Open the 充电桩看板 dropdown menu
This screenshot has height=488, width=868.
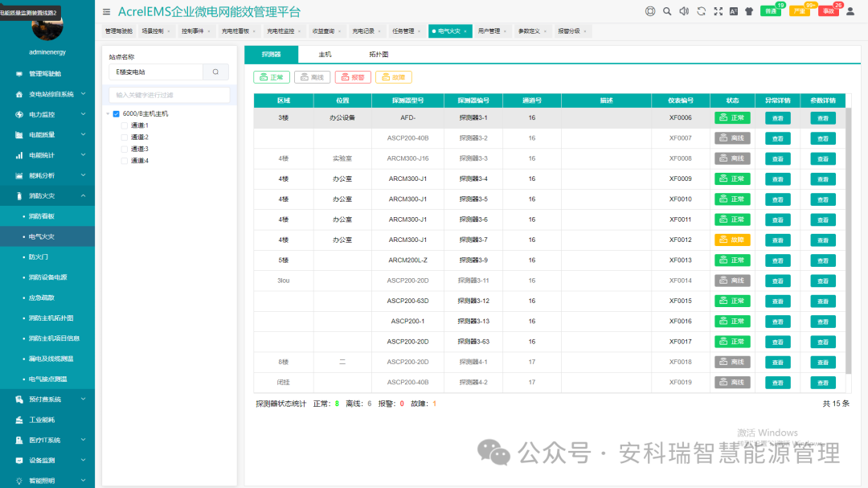click(x=235, y=30)
